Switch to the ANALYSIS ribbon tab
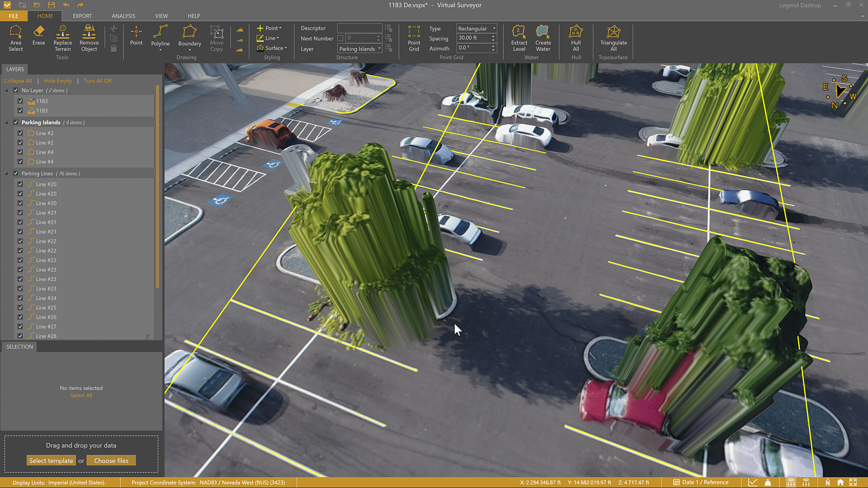The height and width of the screenshot is (488, 868). (123, 16)
